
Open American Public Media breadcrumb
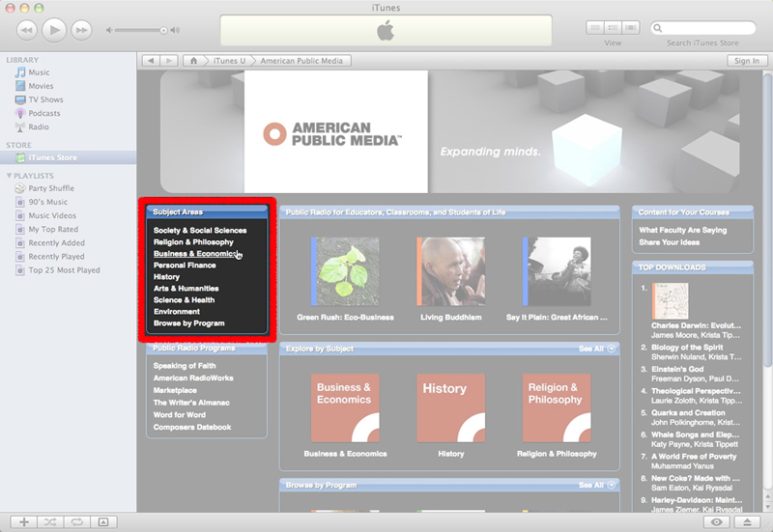click(x=301, y=61)
